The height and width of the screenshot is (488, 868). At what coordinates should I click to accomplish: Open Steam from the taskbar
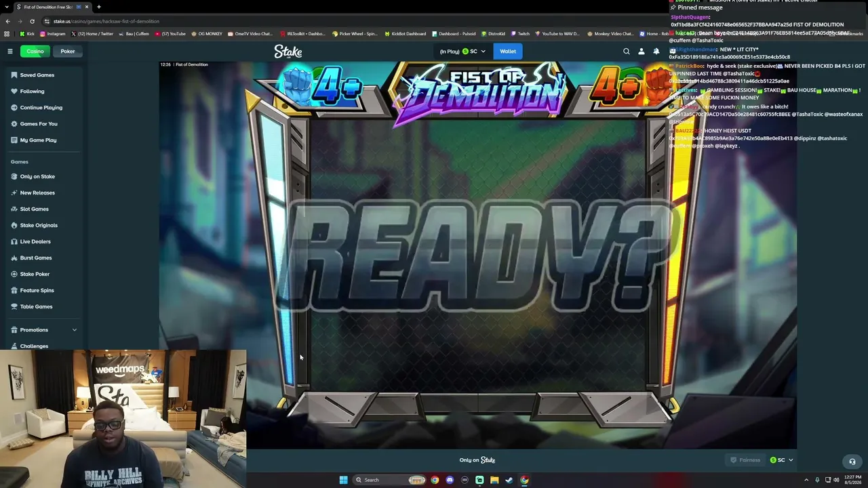509,480
